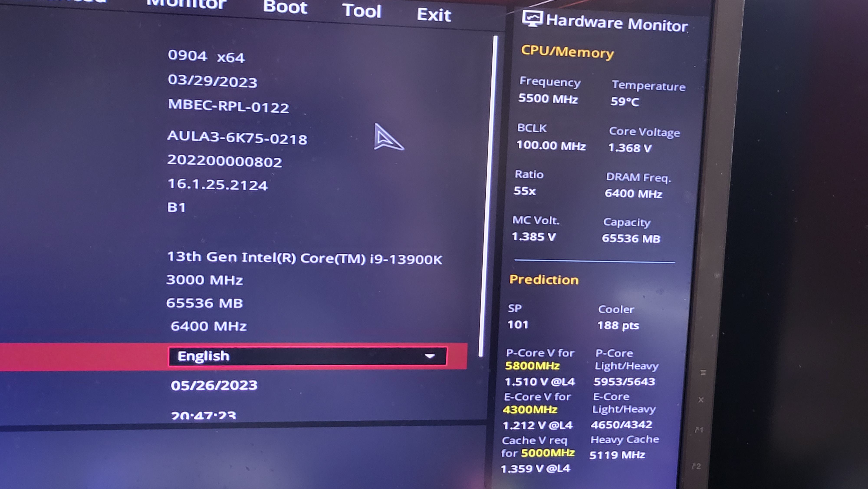
Task: Open the Boot tab
Action: coord(285,7)
